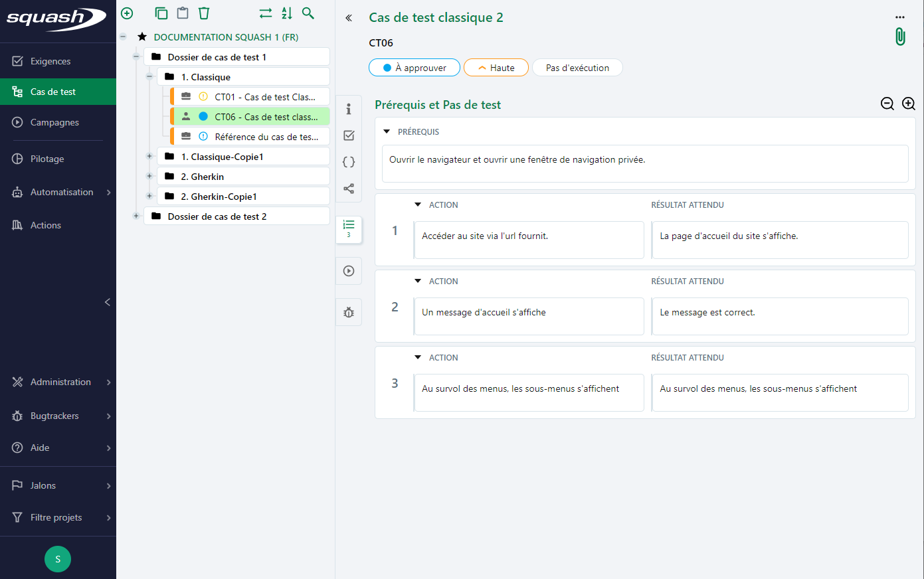Open attachments via the paperclip icon

click(900, 37)
